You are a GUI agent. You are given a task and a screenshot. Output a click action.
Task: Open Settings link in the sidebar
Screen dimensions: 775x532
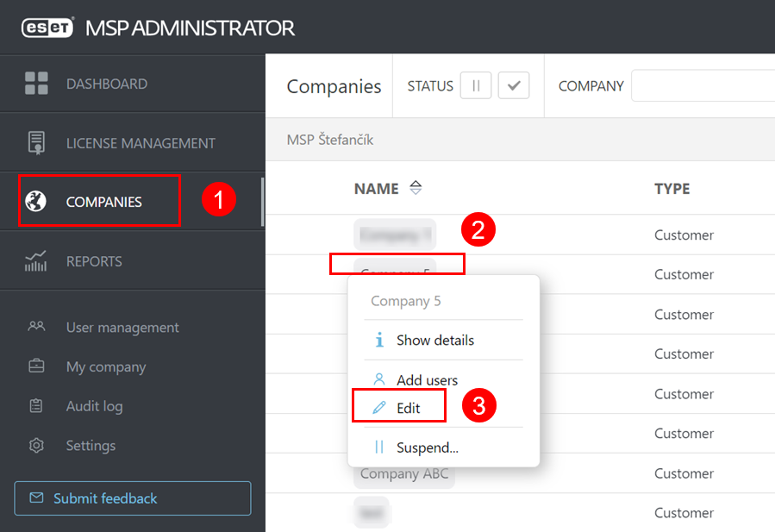[91, 446]
